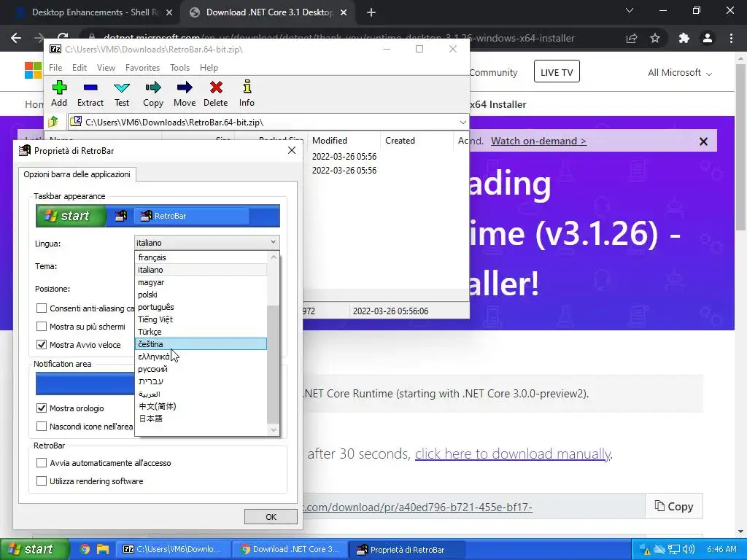The image size is (747, 560).
Task: Toggle Mostra su più schermi checkbox
Action: click(x=42, y=326)
